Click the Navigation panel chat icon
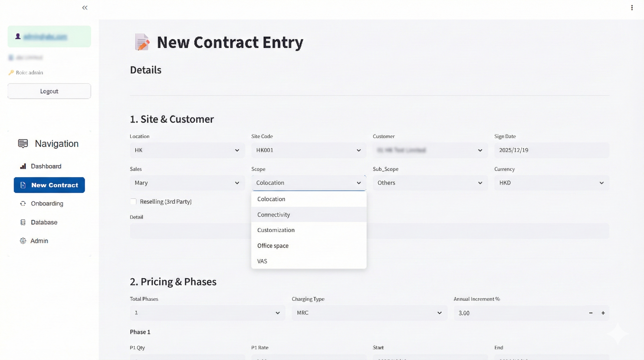 click(x=23, y=143)
